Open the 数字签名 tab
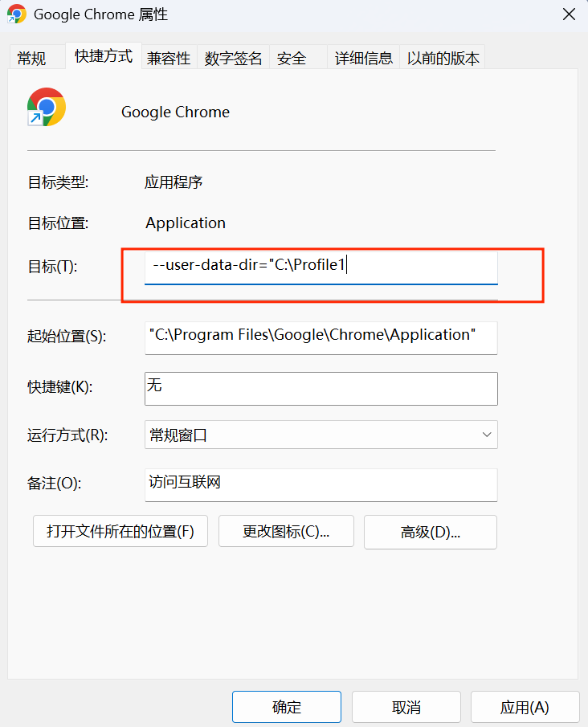The width and height of the screenshot is (588, 727). pyautogui.click(x=233, y=59)
